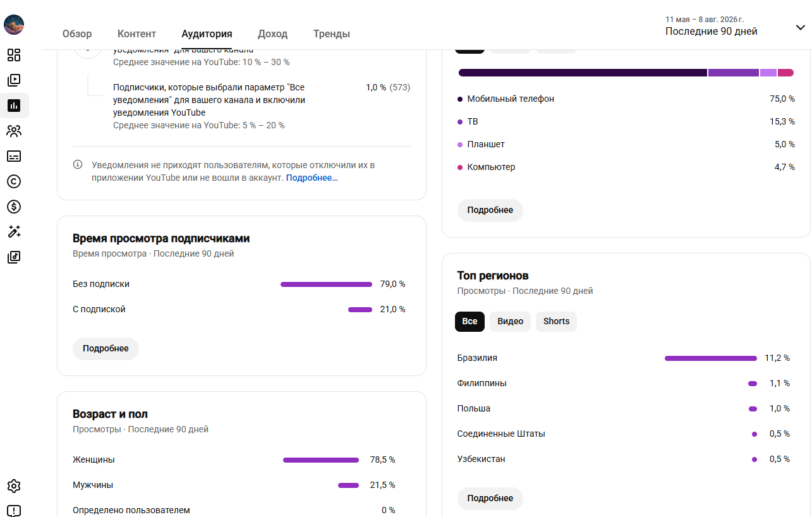
Task: Open the Customization magic wand icon
Action: pyautogui.click(x=14, y=232)
